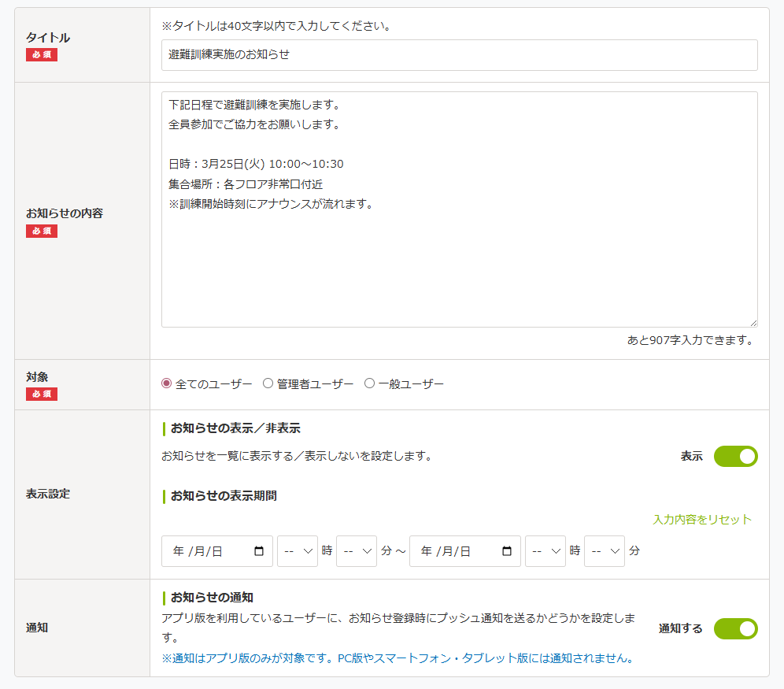Expand the end minute dropdown
This screenshot has width=784, height=689.
tap(605, 551)
